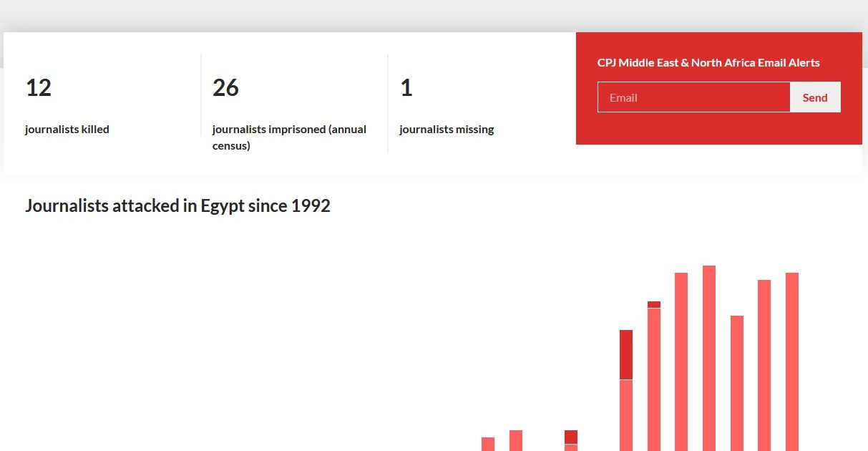
Task: Select the 26 journalists imprisoned number
Action: click(225, 88)
